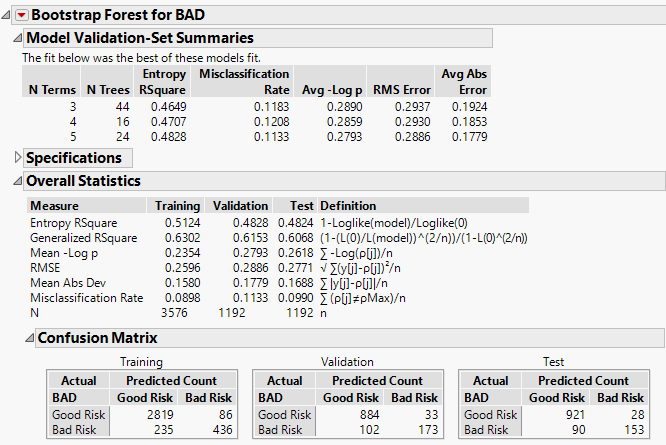Click the Avg Abs Error column header
This screenshot has height=445, width=666.
coord(464,81)
